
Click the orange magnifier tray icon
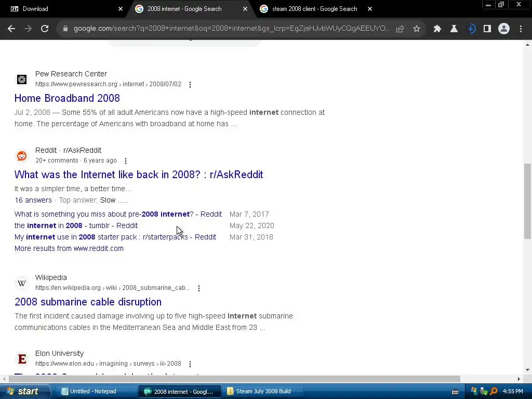pyautogui.click(x=494, y=392)
